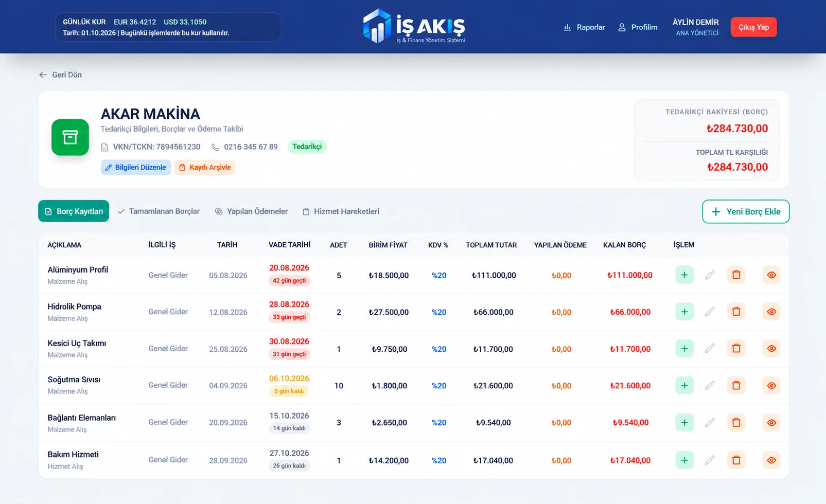Screen dimensions: 826x504
Task: Select the Hizmet Hareketleri tab
Action: tap(341, 211)
